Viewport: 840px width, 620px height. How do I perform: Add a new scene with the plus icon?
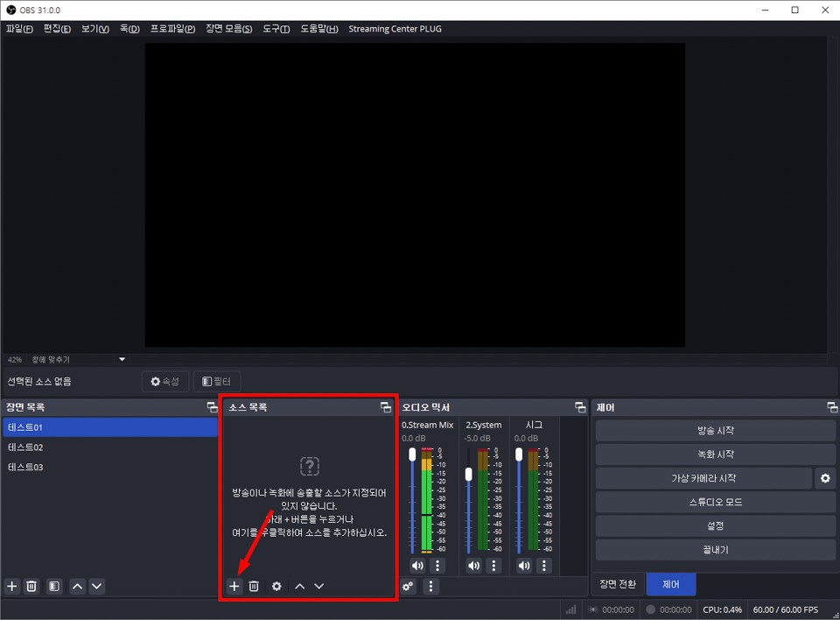point(12,586)
